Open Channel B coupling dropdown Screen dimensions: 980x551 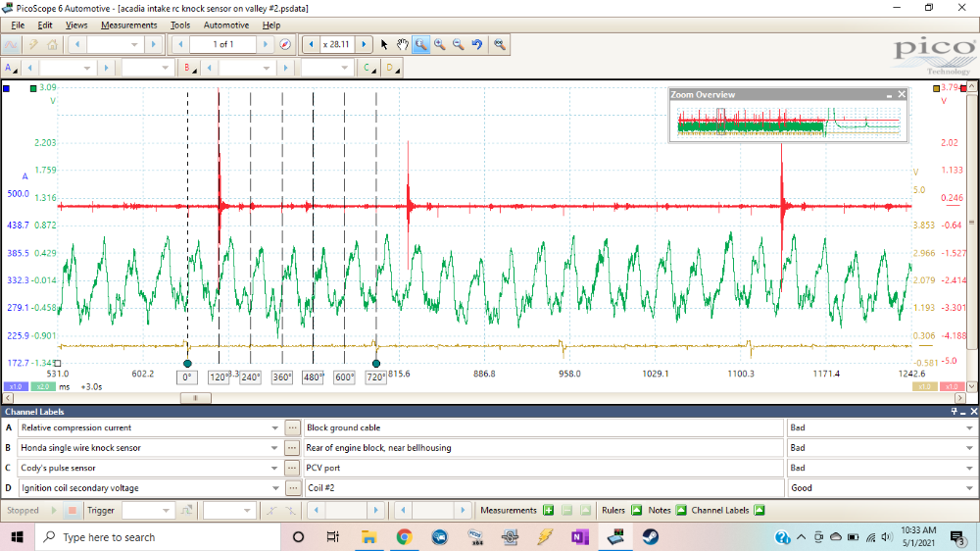pyautogui.click(x=344, y=68)
